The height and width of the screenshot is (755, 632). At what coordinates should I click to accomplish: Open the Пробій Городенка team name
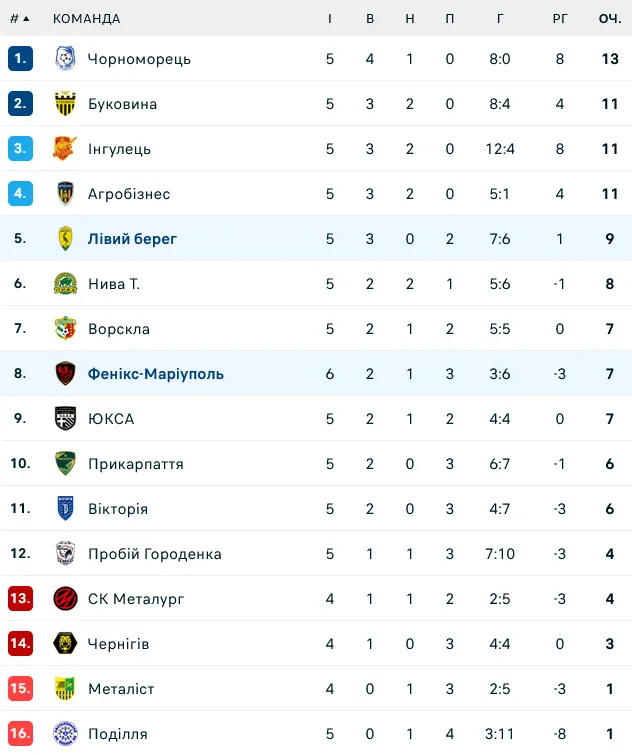coord(155,554)
